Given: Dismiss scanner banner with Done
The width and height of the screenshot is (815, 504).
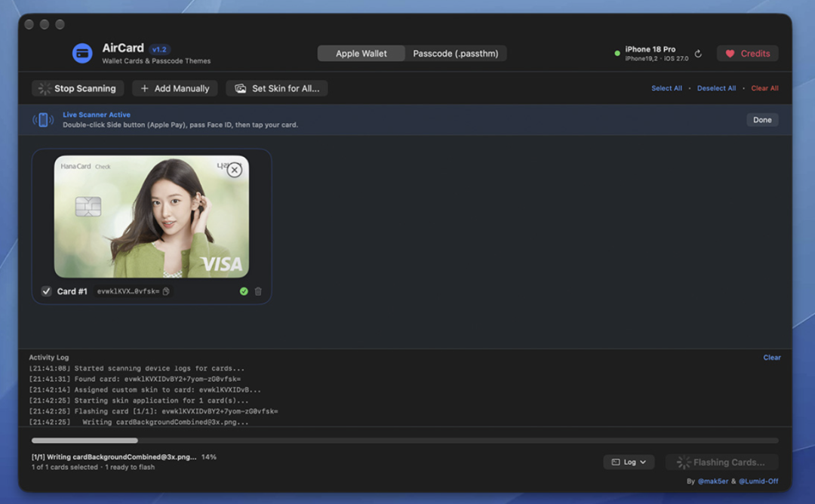Looking at the screenshot, I should 762,120.
